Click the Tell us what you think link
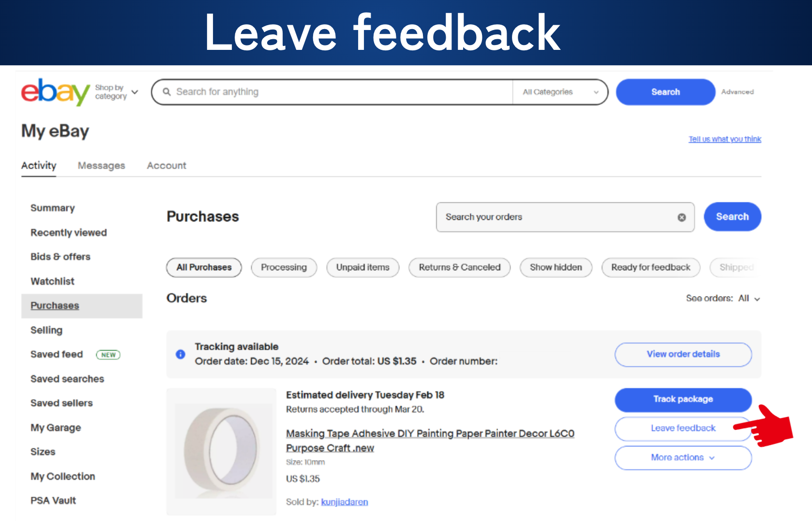Screen dimensions: 812x521 point(725,139)
